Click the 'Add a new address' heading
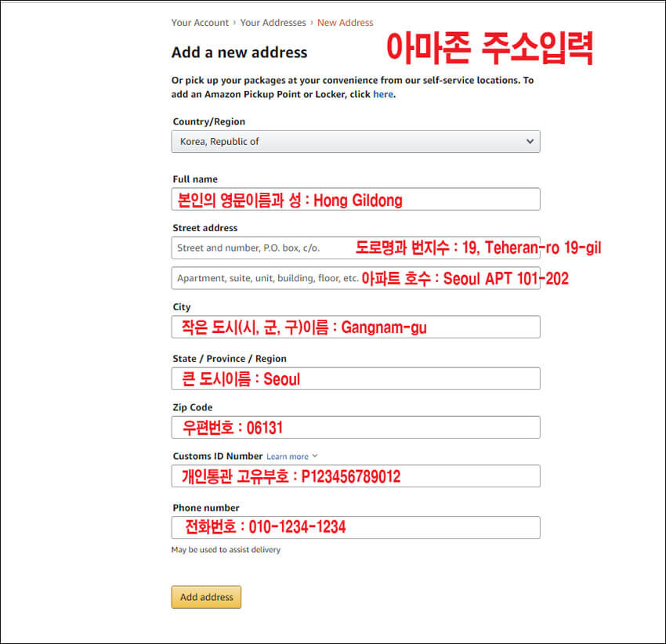 [240, 52]
